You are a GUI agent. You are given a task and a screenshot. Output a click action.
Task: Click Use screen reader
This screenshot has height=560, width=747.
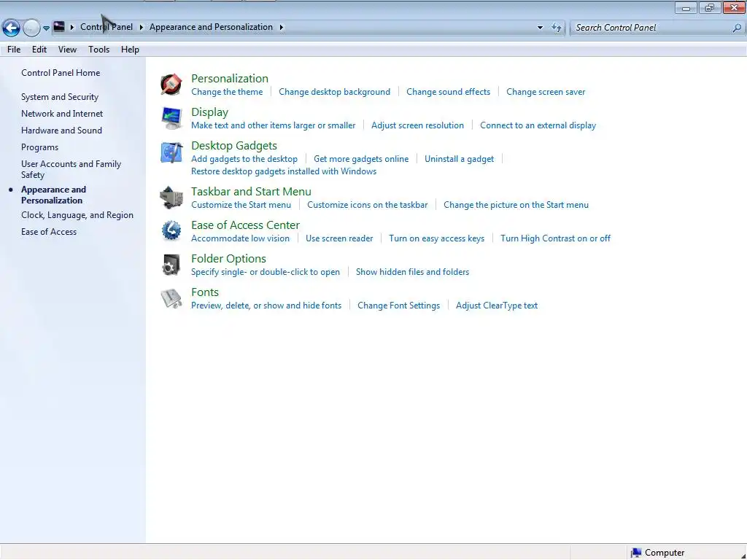click(339, 238)
